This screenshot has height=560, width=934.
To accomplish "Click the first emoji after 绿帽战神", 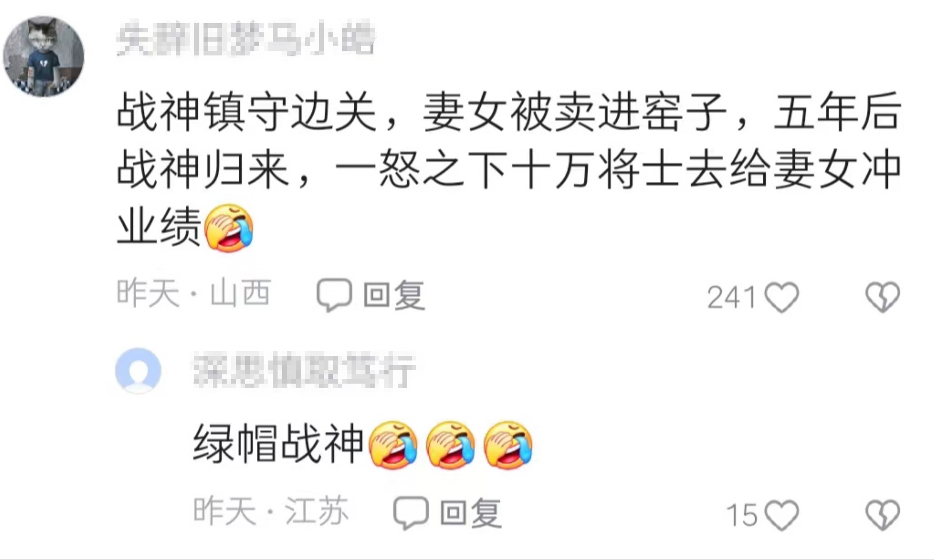I will coord(393,444).
